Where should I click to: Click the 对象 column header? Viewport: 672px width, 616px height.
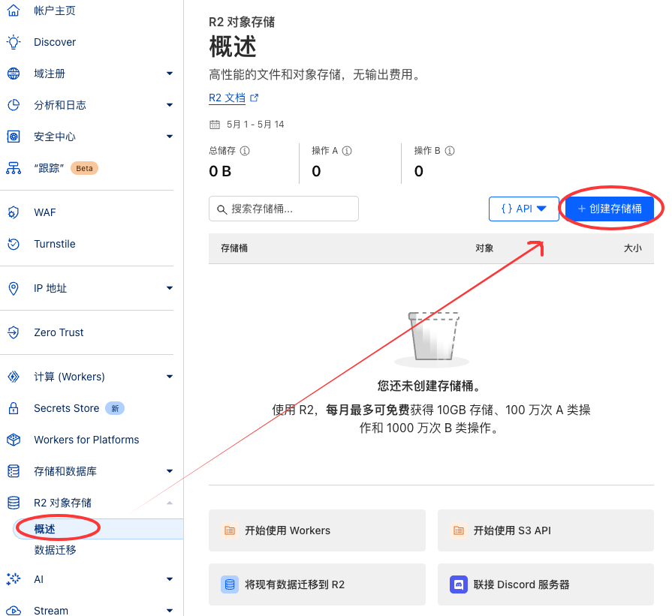(484, 248)
